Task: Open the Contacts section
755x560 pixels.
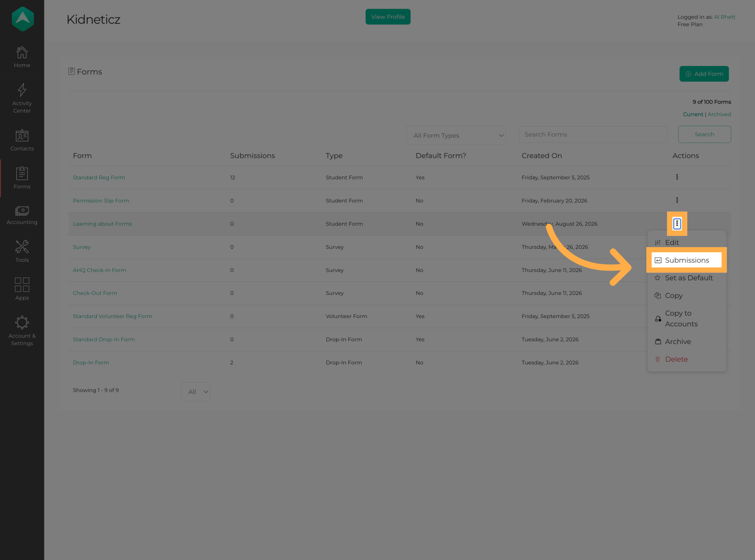Action: tap(22, 140)
